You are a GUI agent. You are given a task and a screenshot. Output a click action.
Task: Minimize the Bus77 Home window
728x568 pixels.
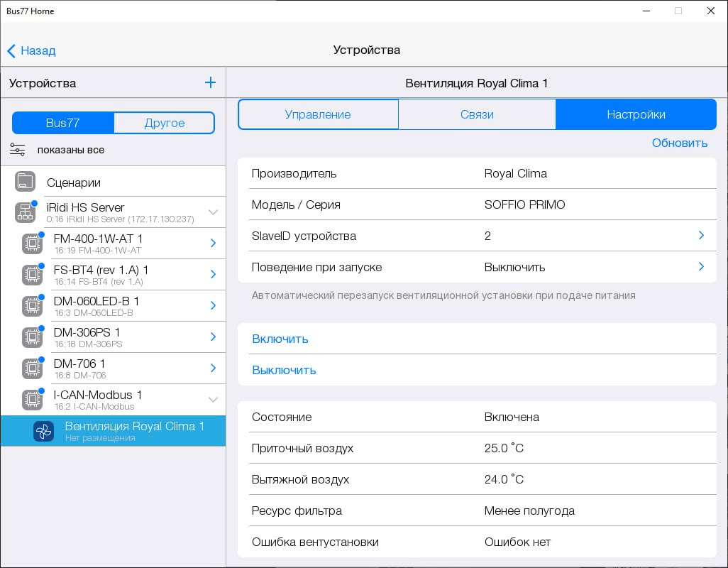click(x=646, y=11)
